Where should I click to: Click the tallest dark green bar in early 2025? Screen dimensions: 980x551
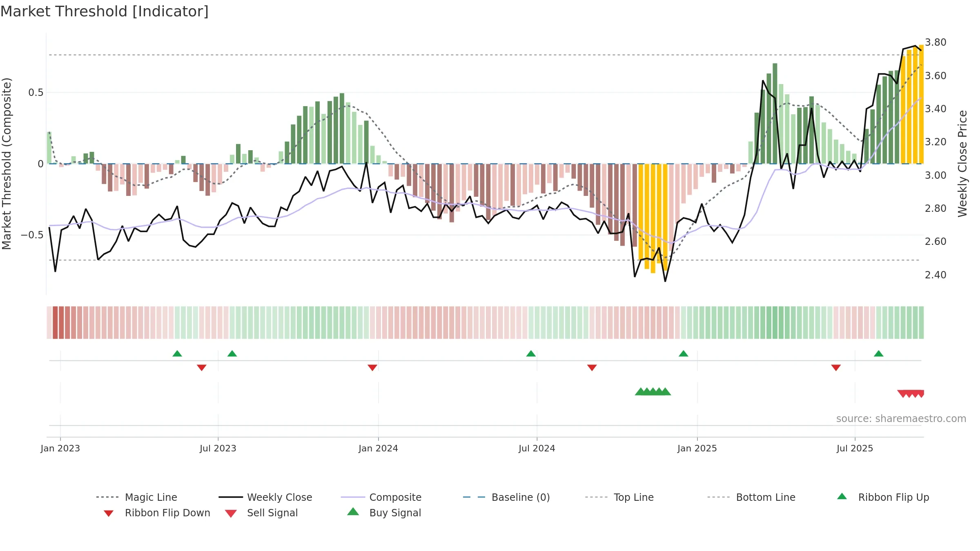[x=775, y=113]
